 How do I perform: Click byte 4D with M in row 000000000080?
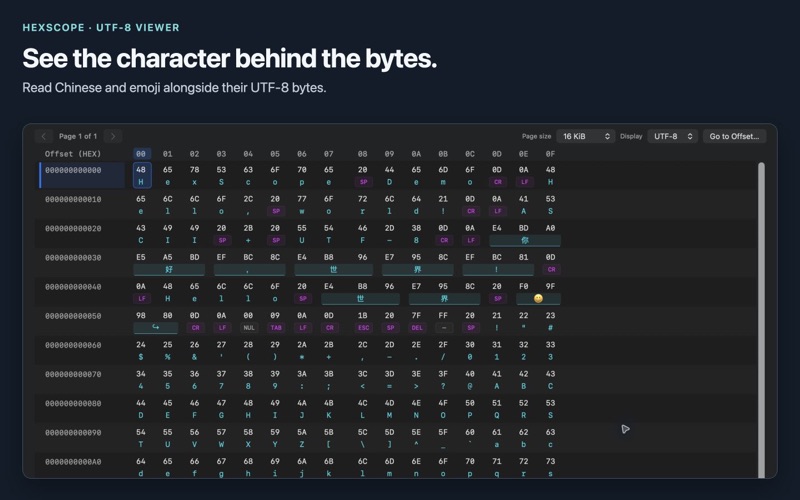coord(389,409)
